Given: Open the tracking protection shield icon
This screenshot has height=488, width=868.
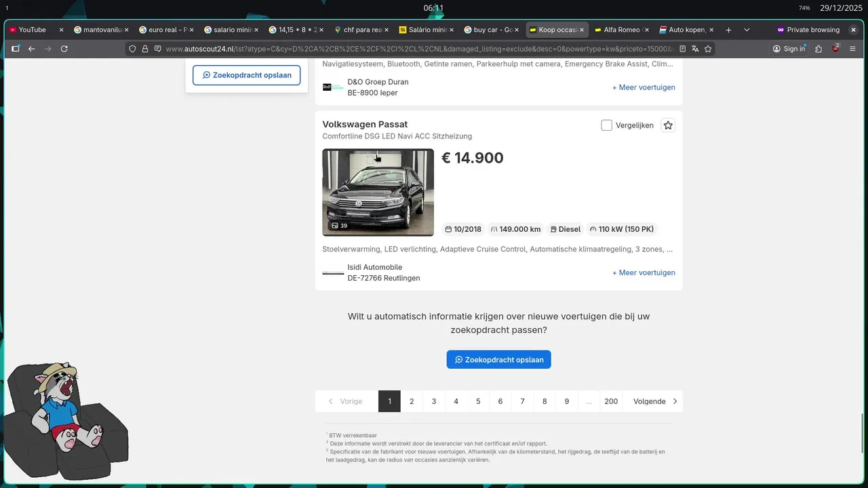Looking at the screenshot, I should [132, 49].
